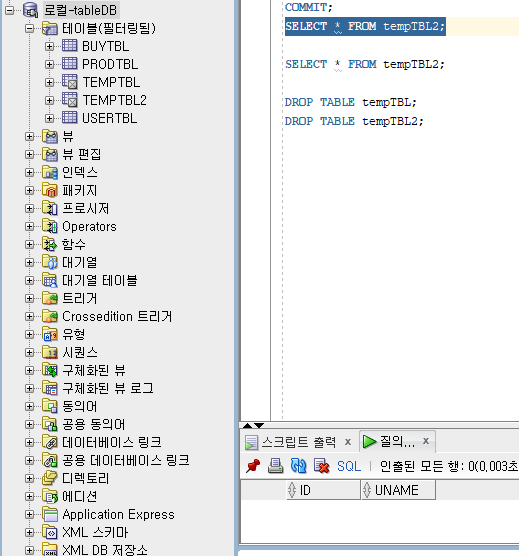
Task: Select the 구체화된 뷰 로그 tree item
Action: pos(108,388)
